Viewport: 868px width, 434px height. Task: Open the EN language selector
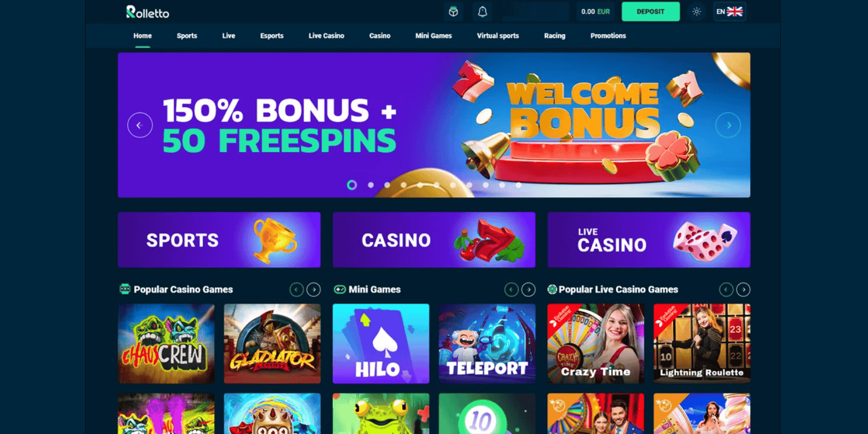(x=729, y=12)
